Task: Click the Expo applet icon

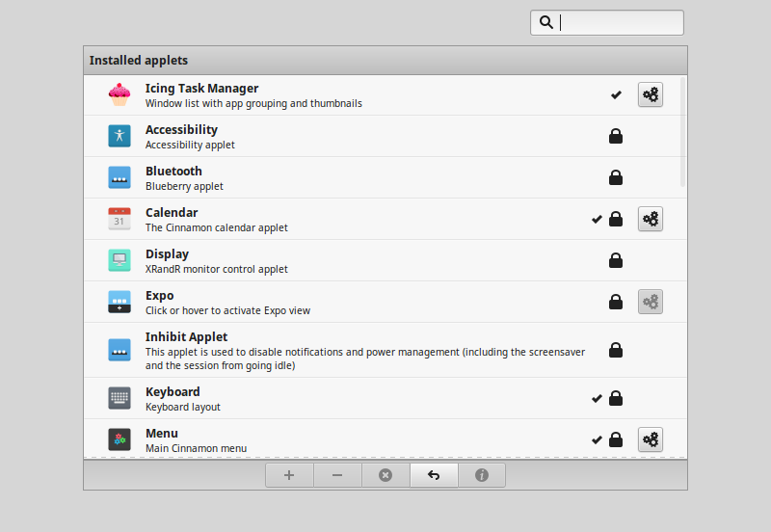Action: coord(120,302)
